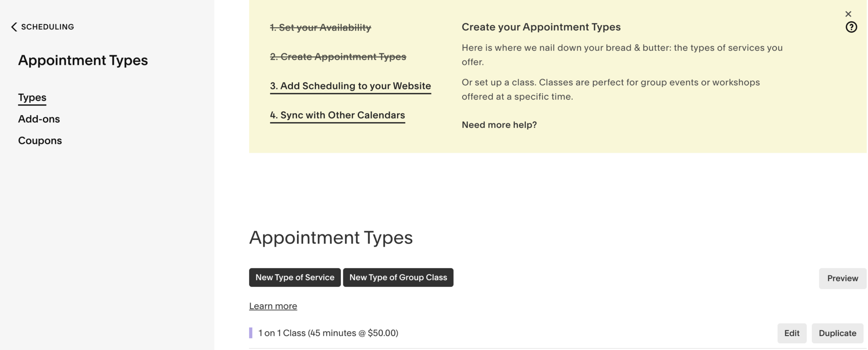The width and height of the screenshot is (868, 350).
Task: Click the back chevron next to SCHEDULING
Action: pyautogui.click(x=14, y=27)
